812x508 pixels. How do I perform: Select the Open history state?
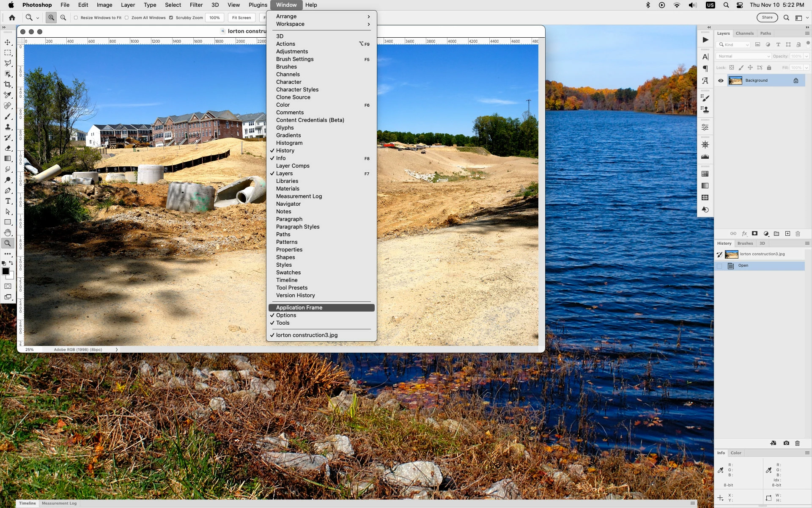[743, 266]
